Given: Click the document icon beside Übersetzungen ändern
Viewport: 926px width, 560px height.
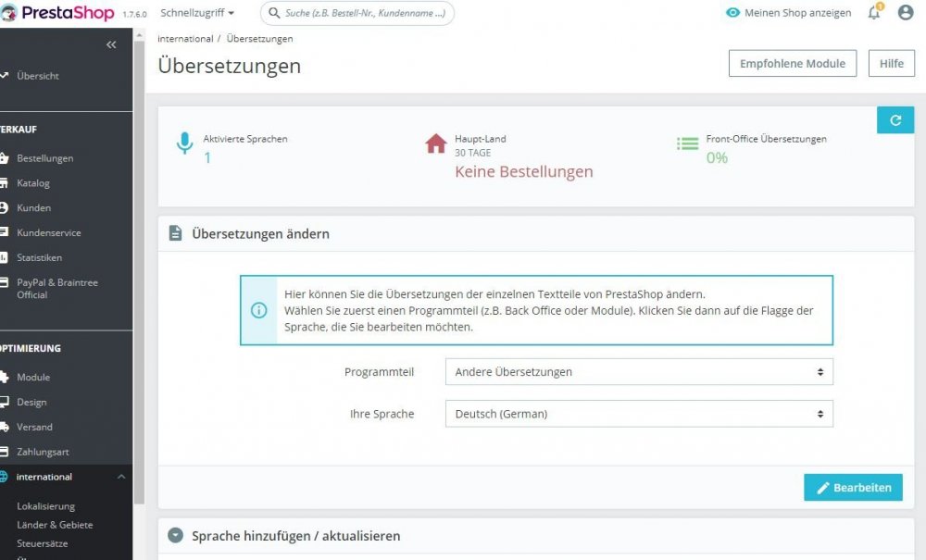Looking at the screenshot, I should coord(175,233).
